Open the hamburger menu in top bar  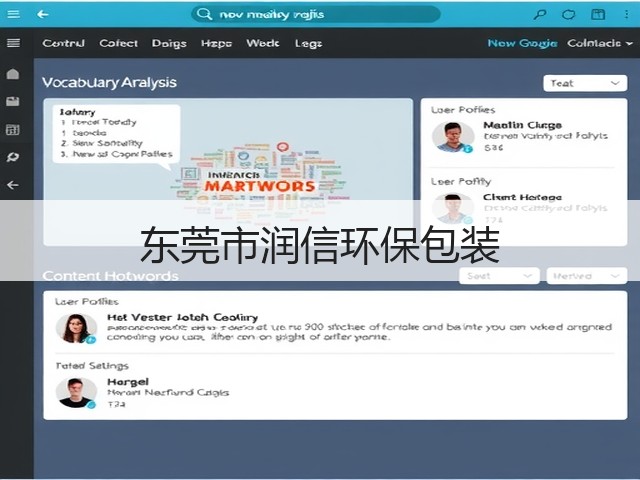(13, 14)
